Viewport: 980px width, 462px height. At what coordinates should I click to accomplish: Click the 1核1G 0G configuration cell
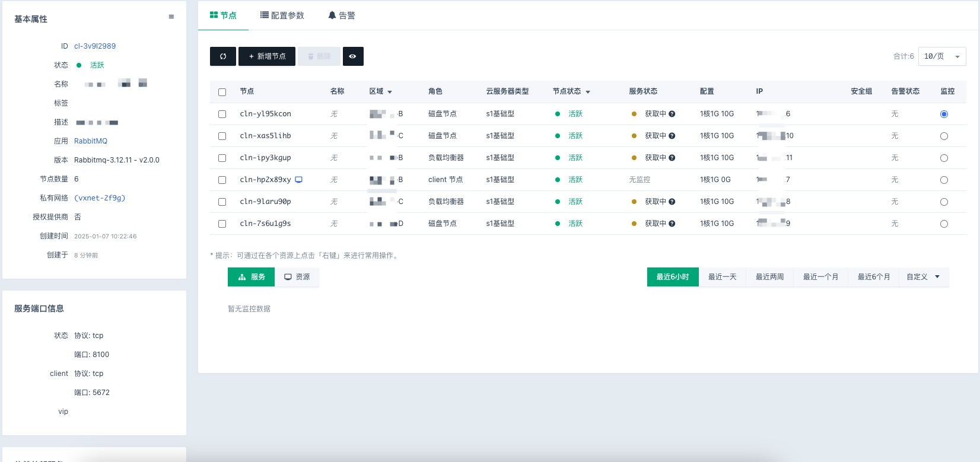(715, 180)
